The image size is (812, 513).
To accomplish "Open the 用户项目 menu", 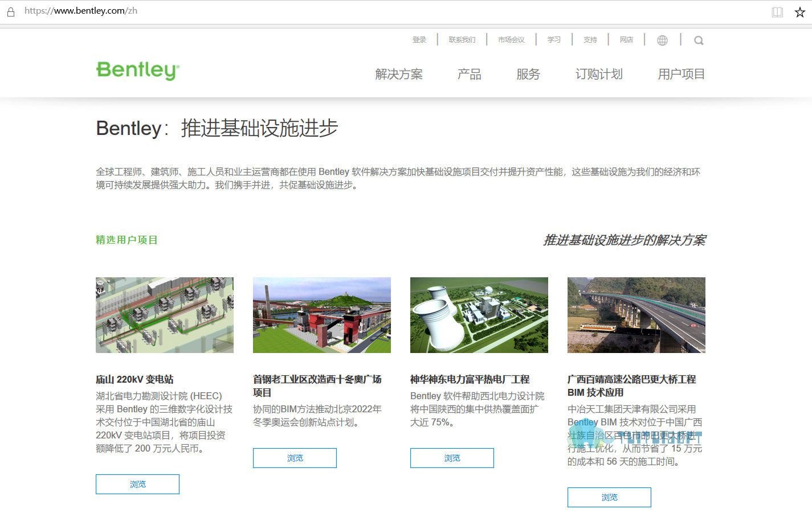I will coord(682,74).
